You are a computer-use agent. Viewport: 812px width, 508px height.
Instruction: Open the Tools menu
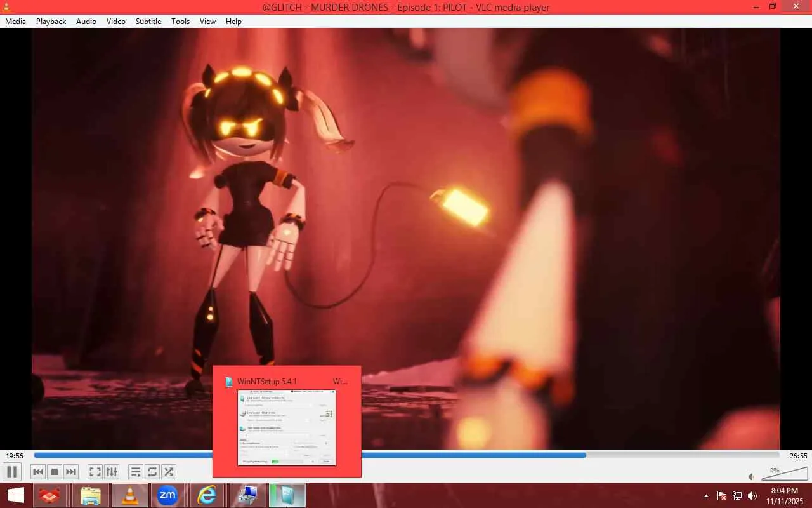pos(180,22)
